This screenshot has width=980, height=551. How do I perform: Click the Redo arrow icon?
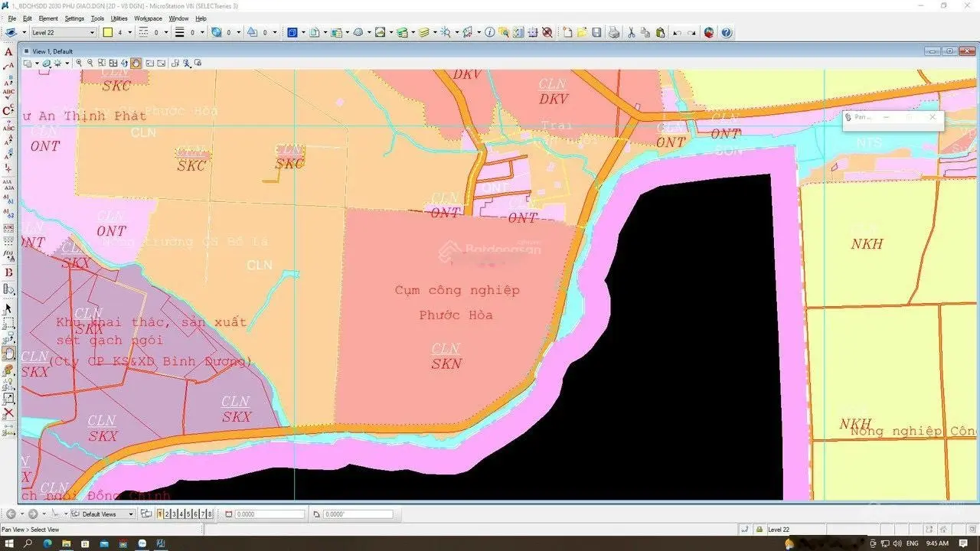(691, 33)
